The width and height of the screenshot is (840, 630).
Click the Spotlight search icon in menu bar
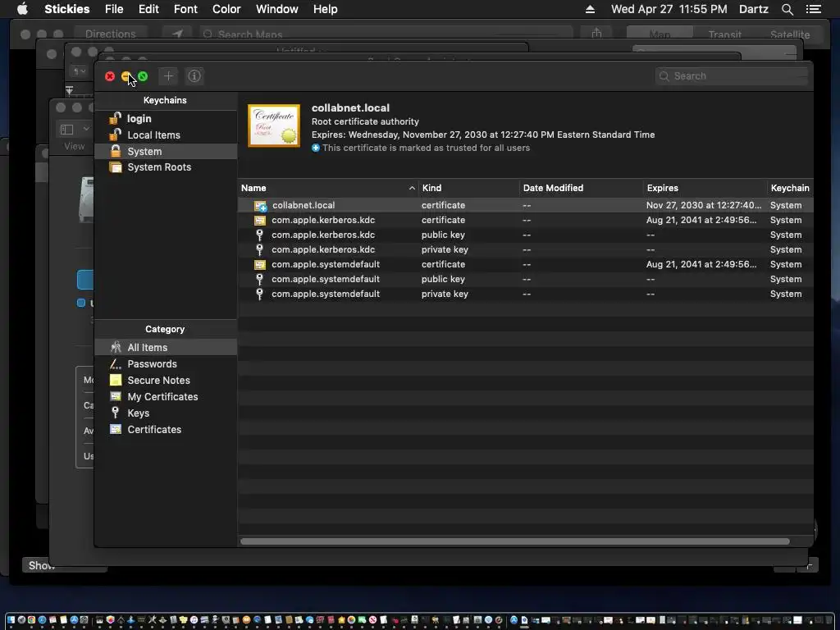787,9
